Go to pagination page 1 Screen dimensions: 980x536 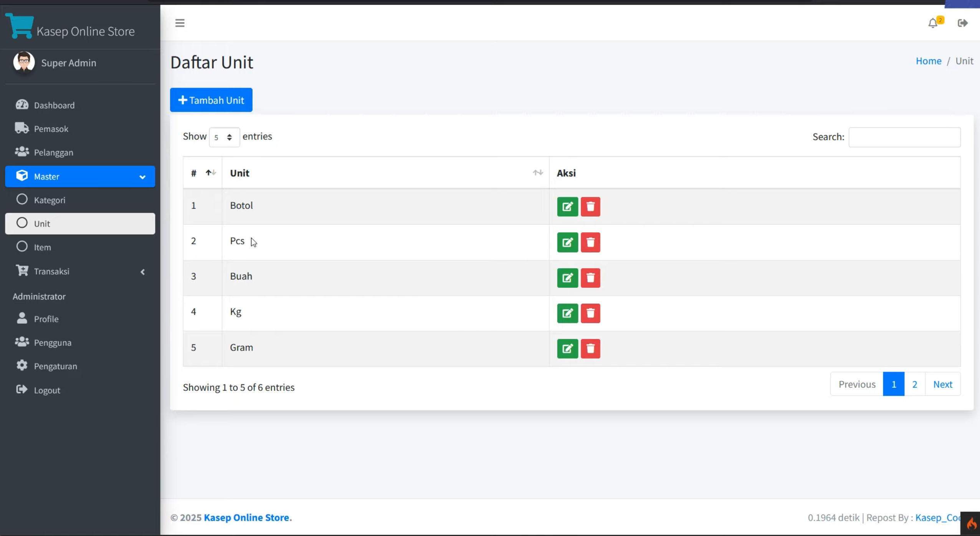tap(894, 384)
